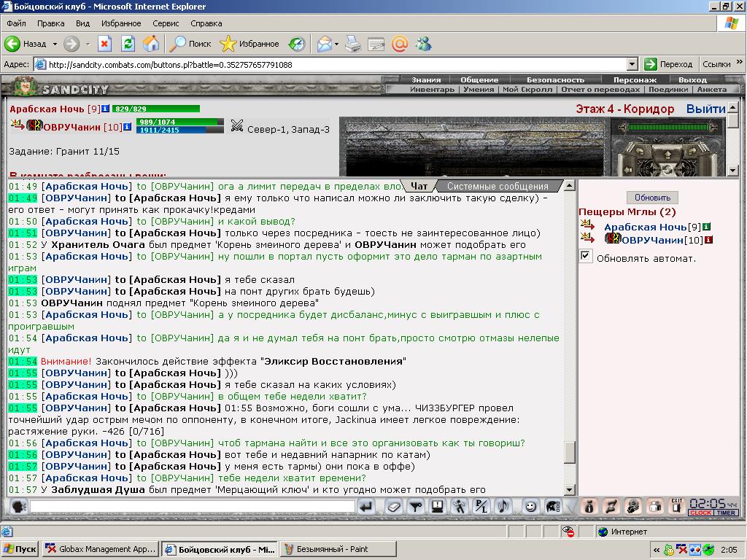Screen dimensions: 747x560
Task: Click the Выйти link
Action: (x=705, y=109)
